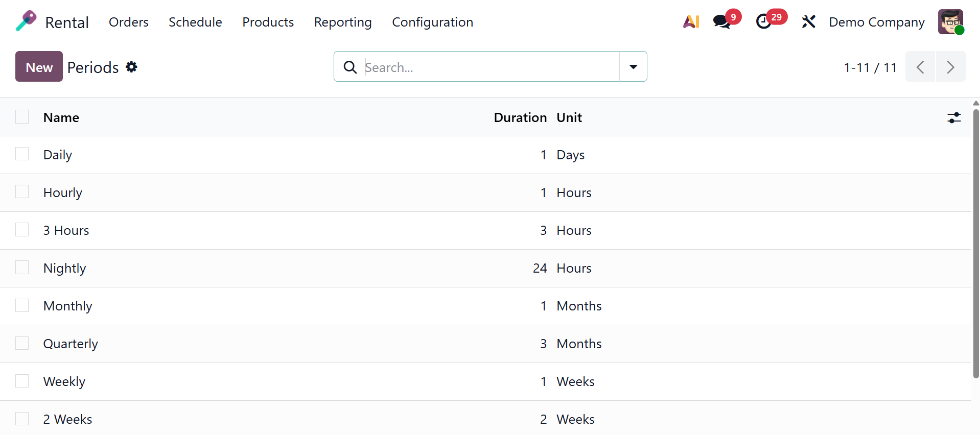Open the Reporting menu
Screen dimensions: 980x435
point(342,22)
